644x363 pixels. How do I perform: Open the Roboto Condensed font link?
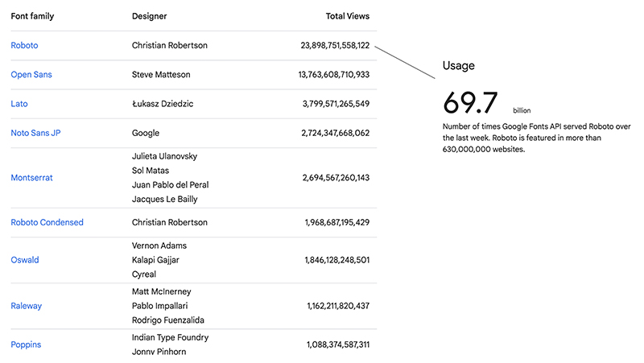click(47, 223)
